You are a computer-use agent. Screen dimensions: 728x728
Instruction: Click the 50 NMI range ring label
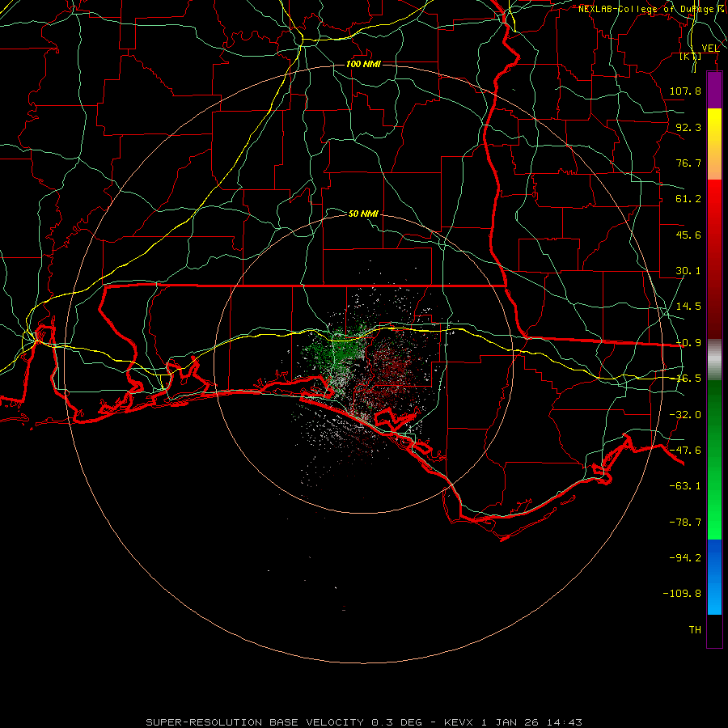tap(363, 214)
